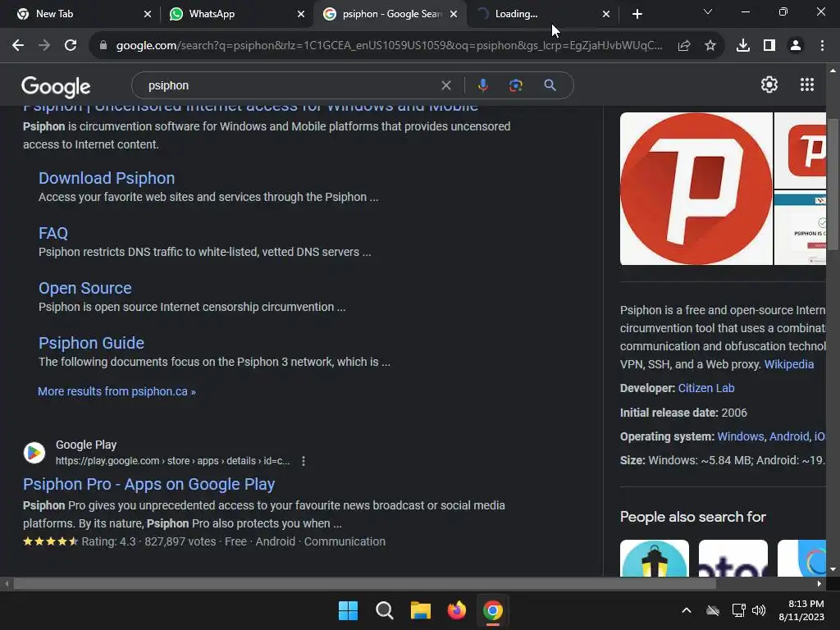Viewport: 840px width, 630px height.
Task: Close the WhatsApp tab
Action: tap(301, 14)
